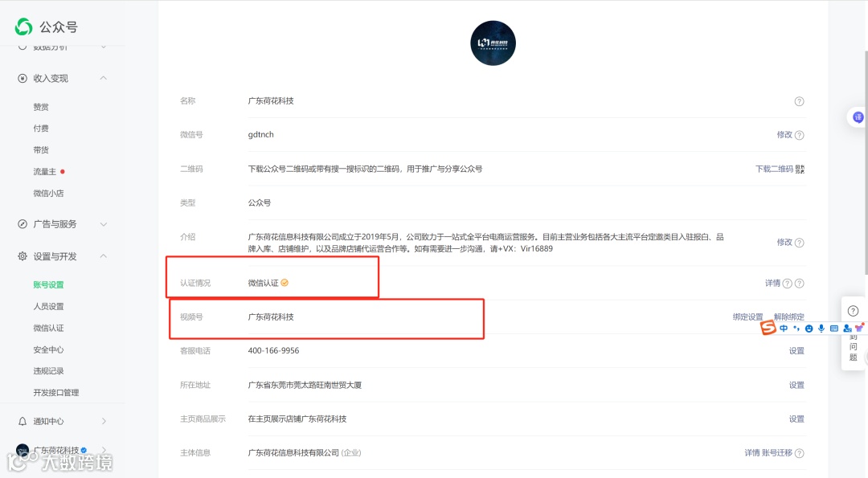Click 详情 in the 主体信息 row
Image resolution: width=868 pixels, height=478 pixels.
pyautogui.click(x=751, y=452)
